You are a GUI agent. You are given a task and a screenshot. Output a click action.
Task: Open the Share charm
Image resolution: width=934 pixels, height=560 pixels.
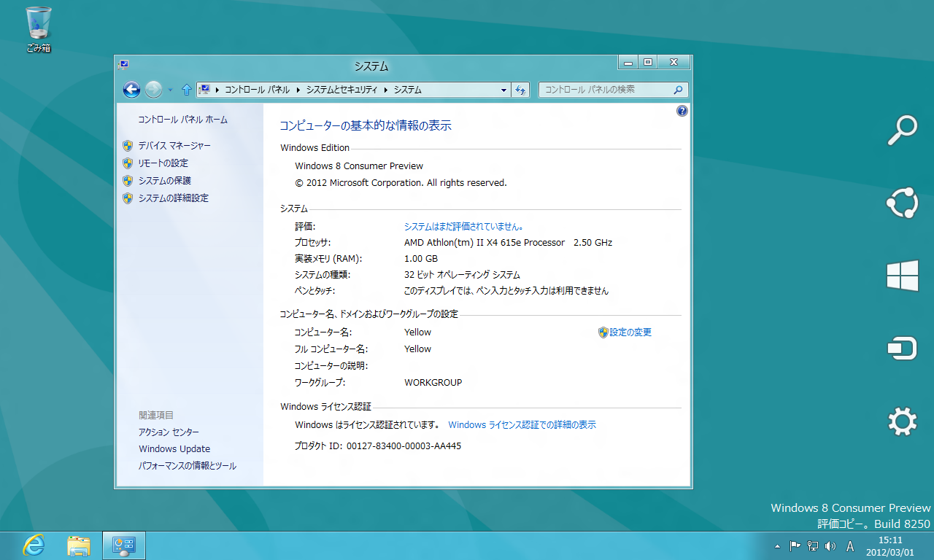902,203
